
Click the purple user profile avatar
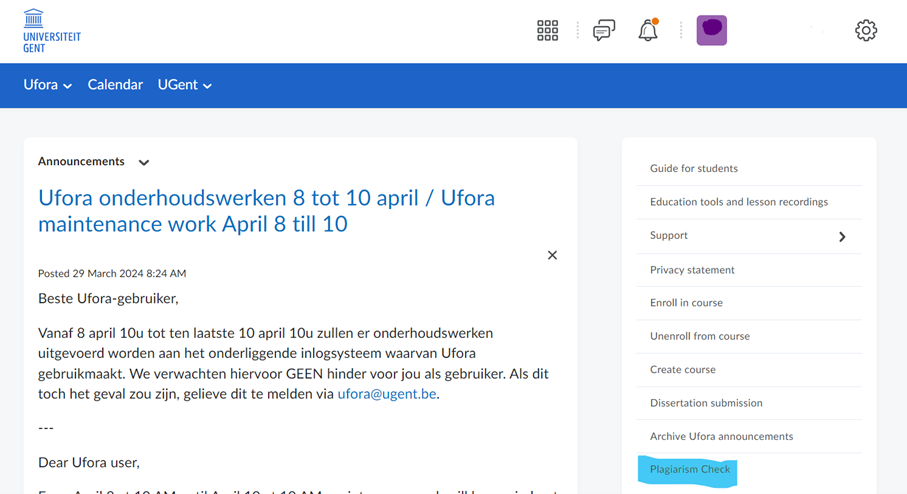click(711, 30)
